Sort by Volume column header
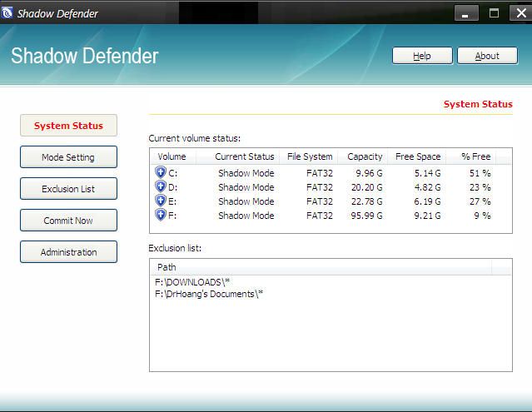 click(172, 156)
